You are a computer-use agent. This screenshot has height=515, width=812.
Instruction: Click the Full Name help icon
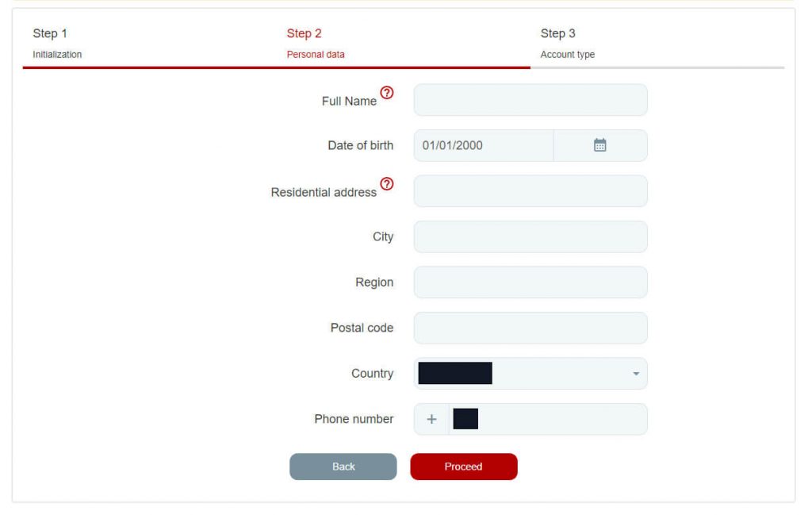(386, 93)
